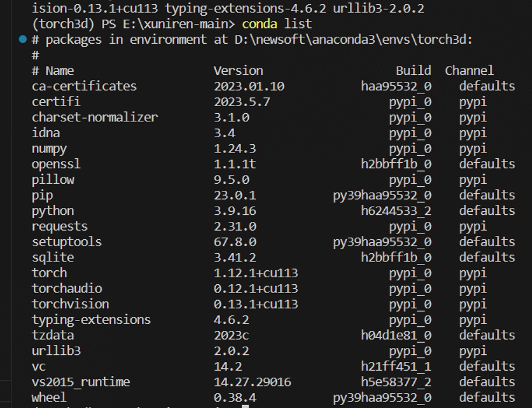Click build 'h04d1e81_0' of tzdata
This screenshot has height=408, width=532.
(x=397, y=336)
